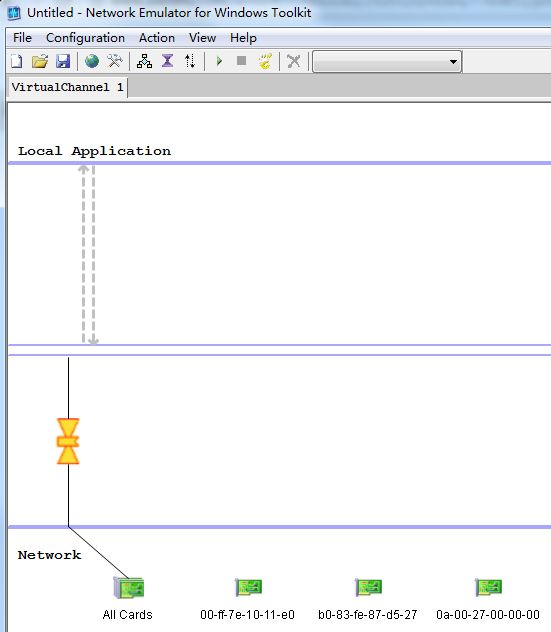Click the up-down arrows toolbar icon
The image size is (551, 632).
point(190,61)
